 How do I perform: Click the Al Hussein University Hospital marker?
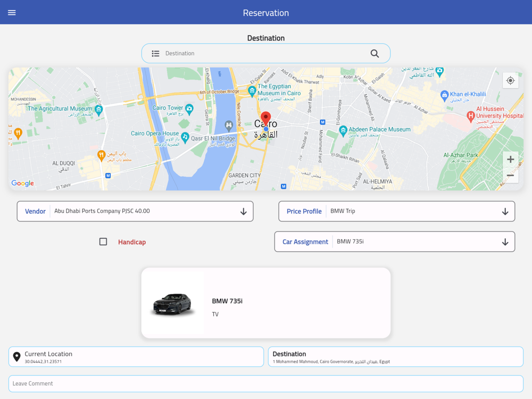pyautogui.click(x=470, y=117)
